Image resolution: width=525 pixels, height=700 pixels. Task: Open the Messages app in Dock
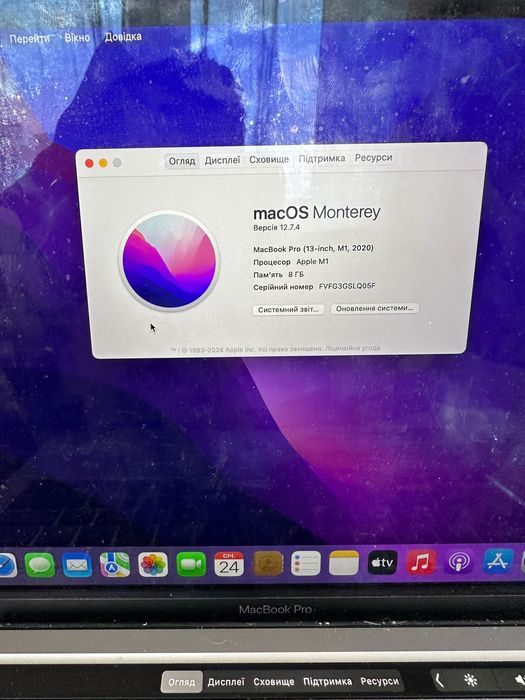coord(40,565)
